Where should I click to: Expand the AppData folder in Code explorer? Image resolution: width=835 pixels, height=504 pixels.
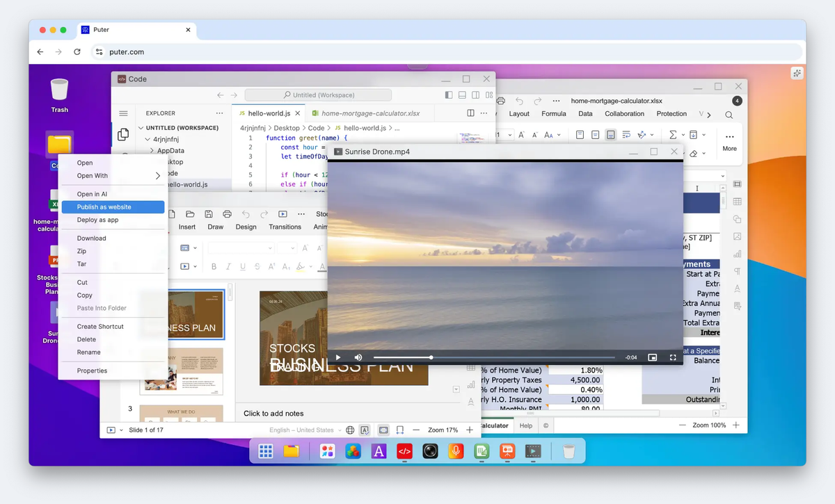click(x=152, y=150)
